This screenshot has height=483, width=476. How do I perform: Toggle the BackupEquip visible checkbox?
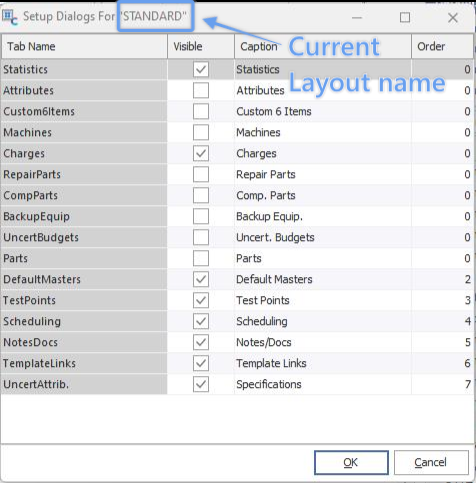tap(201, 216)
